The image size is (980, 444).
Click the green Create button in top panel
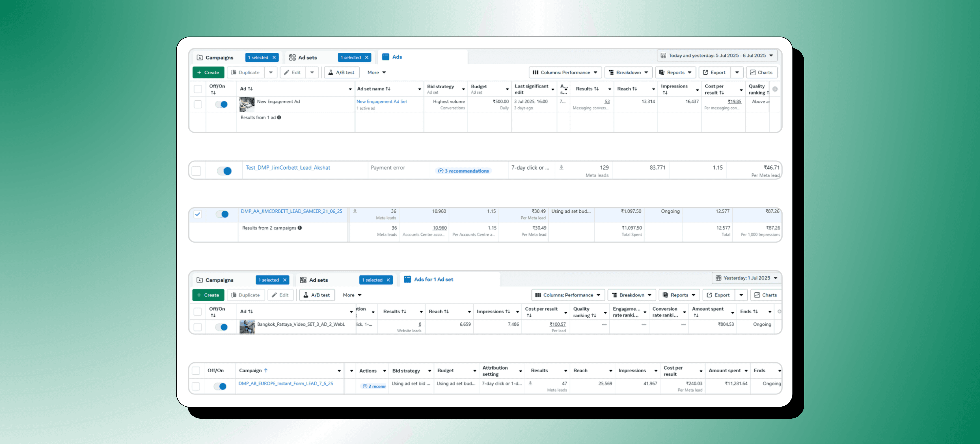[208, 72]
